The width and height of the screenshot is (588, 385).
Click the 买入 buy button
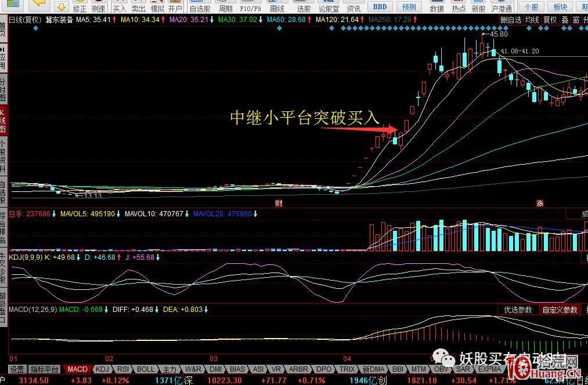(x=120, y=7)
